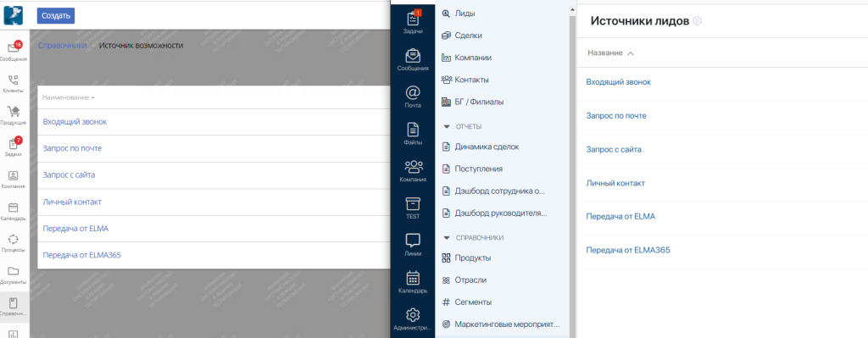
Task: Open settings gear next to Источники лидов
Action: [x=698, y=21]
